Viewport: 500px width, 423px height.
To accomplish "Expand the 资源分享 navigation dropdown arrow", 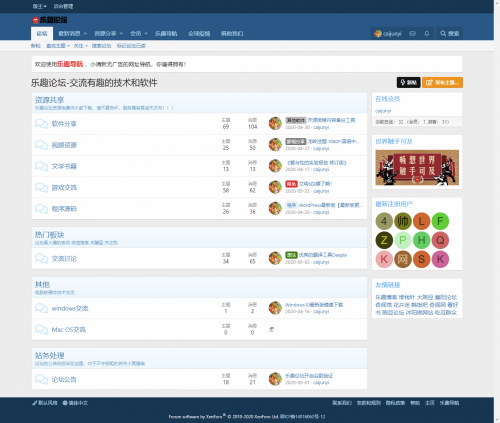I will click(121, 34).
